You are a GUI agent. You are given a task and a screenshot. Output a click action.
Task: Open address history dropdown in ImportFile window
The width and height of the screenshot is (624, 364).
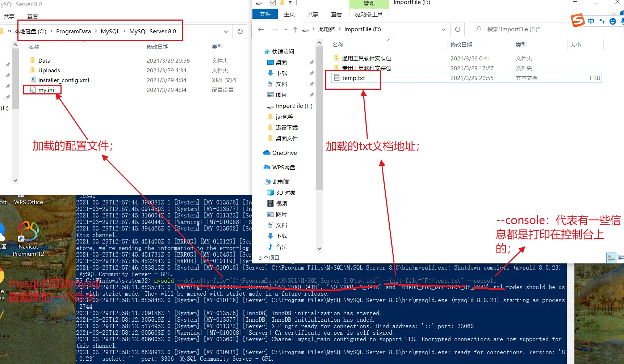pyautogui.click(x=444, y=29)
